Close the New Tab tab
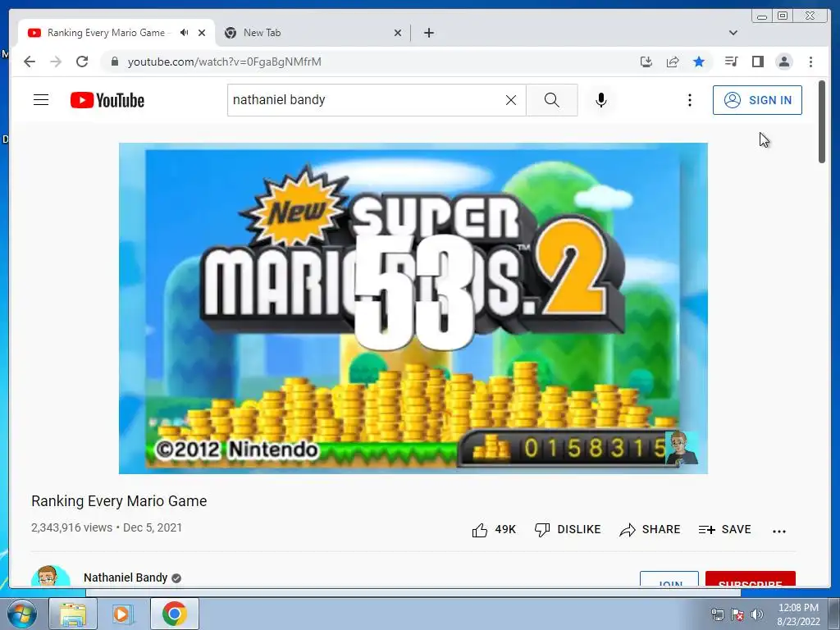The image size is (840, 630). tap(398, 33)
